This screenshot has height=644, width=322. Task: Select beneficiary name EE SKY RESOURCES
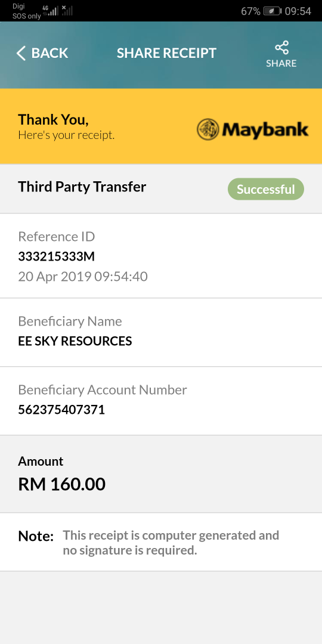[x=75, y=341]
